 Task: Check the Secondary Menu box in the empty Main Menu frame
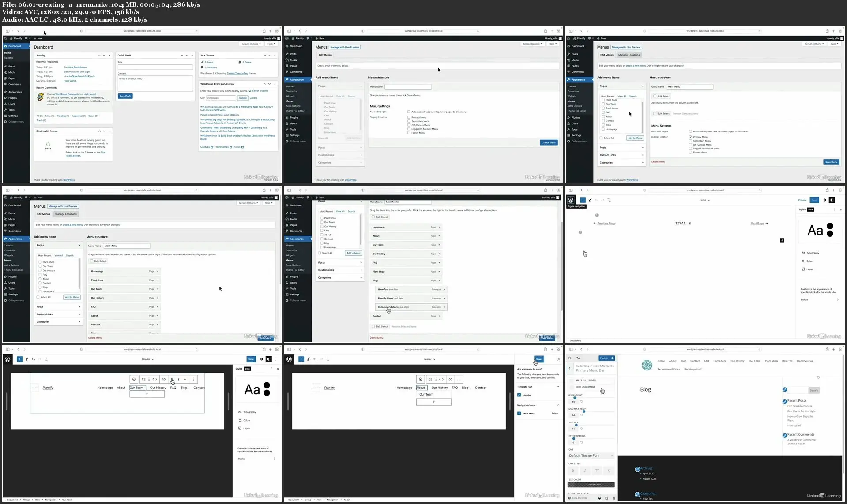pyautogui.click(x=691, y=141)
